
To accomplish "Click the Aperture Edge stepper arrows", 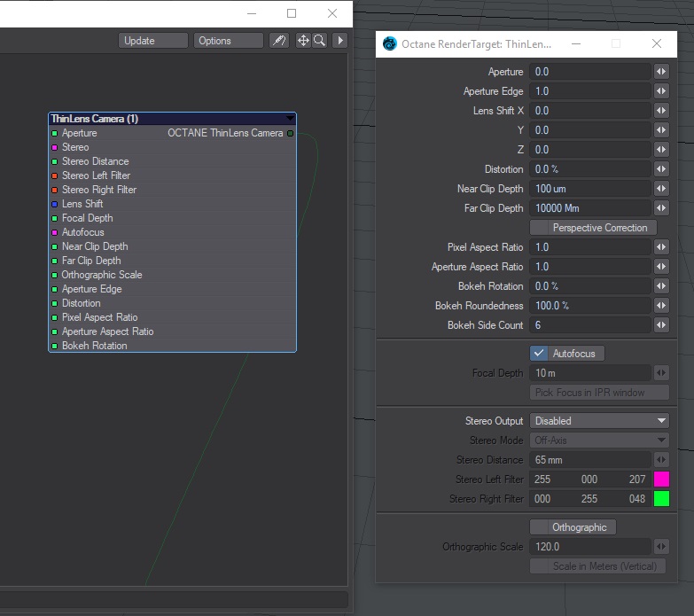I will click(661, 91).
